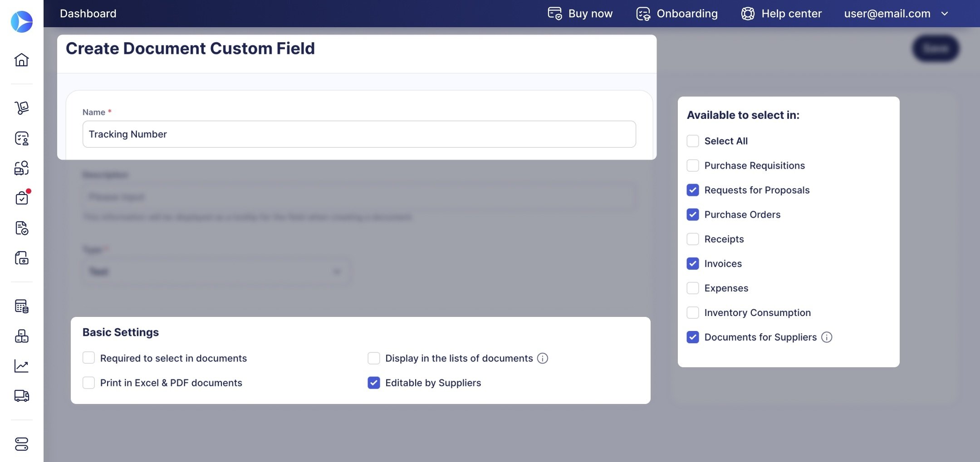This screenshot has width=980, height=462.
Task: Open the stacked boxes inventory icon
Action: (x=21, y=336)
